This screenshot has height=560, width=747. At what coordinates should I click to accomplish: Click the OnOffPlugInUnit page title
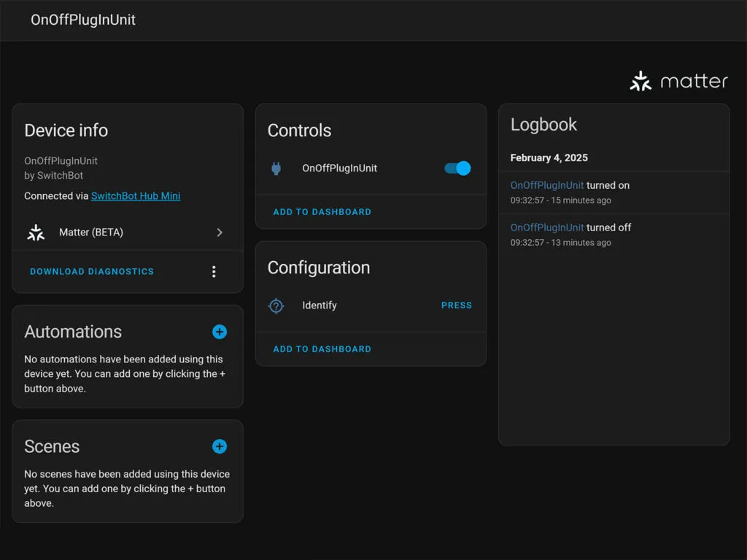(83, 20)
